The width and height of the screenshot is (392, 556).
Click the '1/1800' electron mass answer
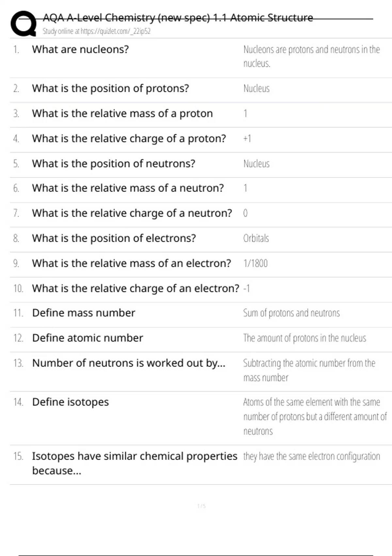point(255,263)
